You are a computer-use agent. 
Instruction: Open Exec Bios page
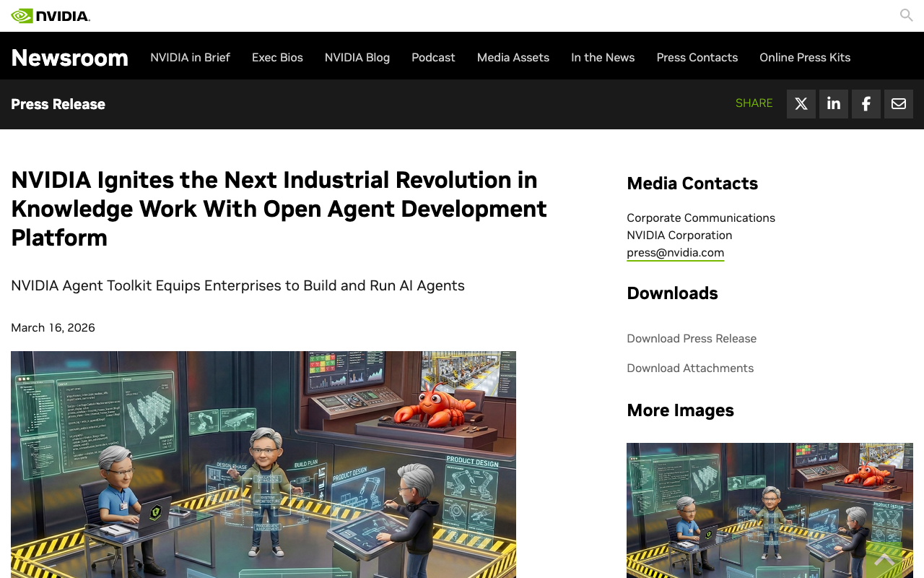277,57
